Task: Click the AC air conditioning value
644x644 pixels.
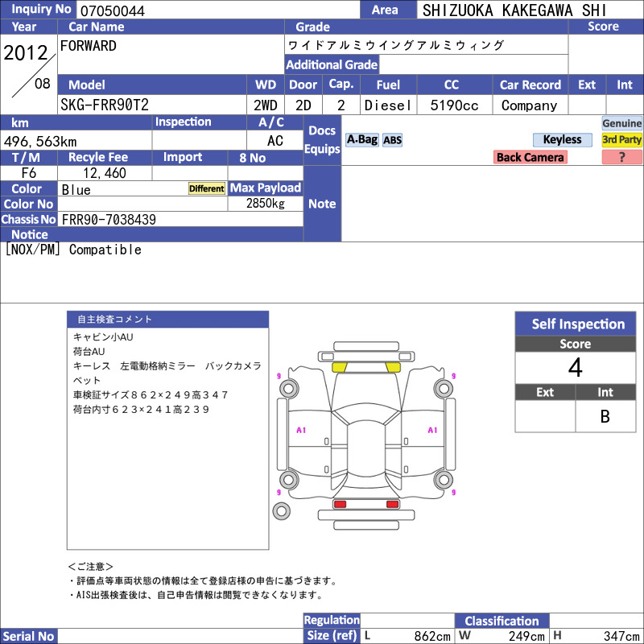Action: pos(275,140)
